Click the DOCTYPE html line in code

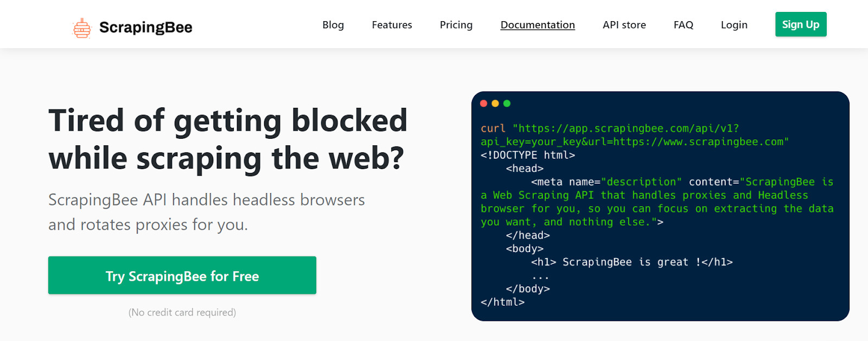[527, 155]
